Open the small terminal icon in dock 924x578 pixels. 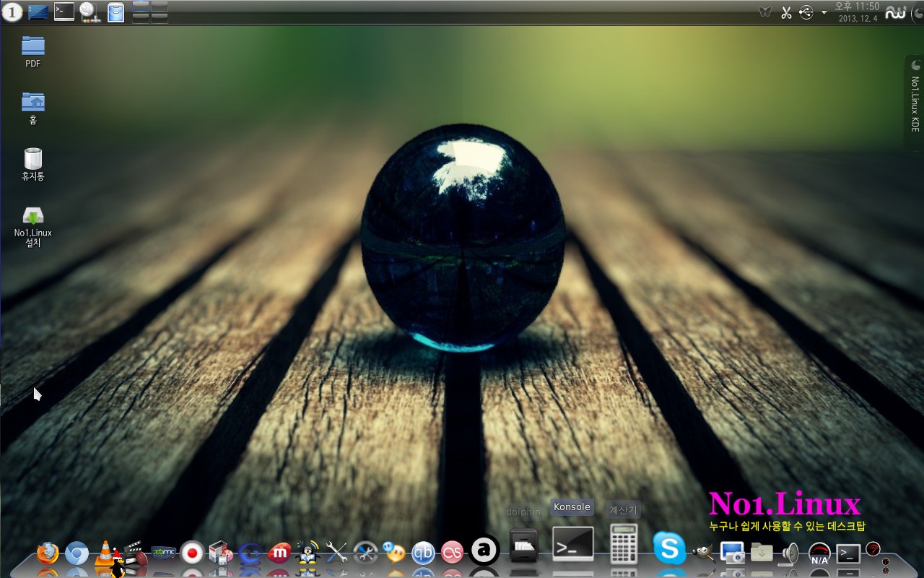pyautogui.click(x=848, y=553)
